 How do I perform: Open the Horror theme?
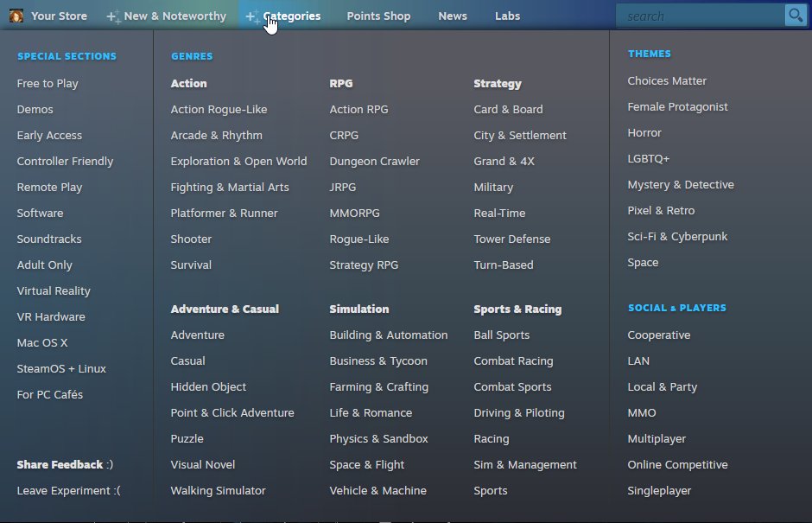pyautogui.click(x=644, y=132)
